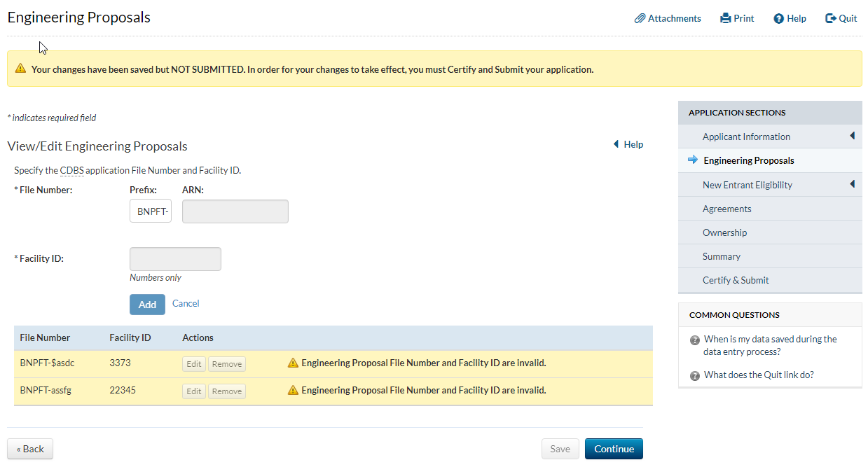
Task: Open the Ownership application section
Action: (x=724, y=232)
